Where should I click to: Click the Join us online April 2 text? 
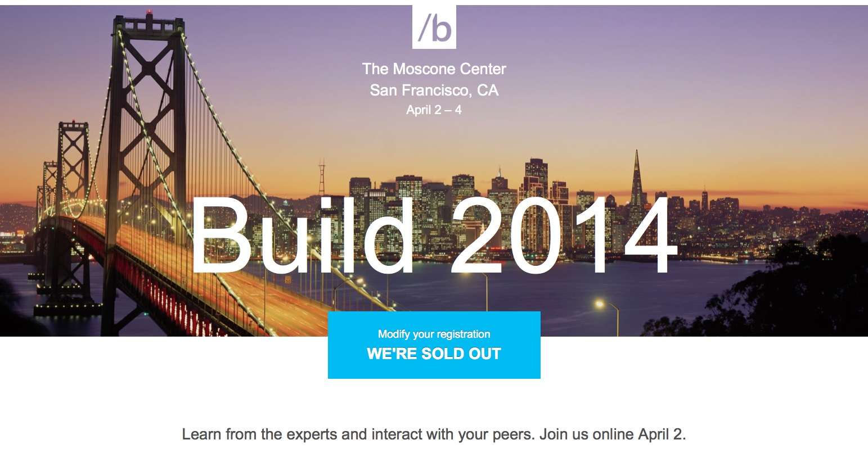tap(613, 434)
